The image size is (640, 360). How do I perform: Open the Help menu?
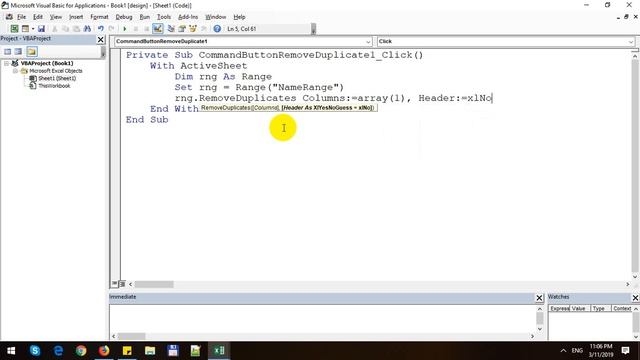239,17
